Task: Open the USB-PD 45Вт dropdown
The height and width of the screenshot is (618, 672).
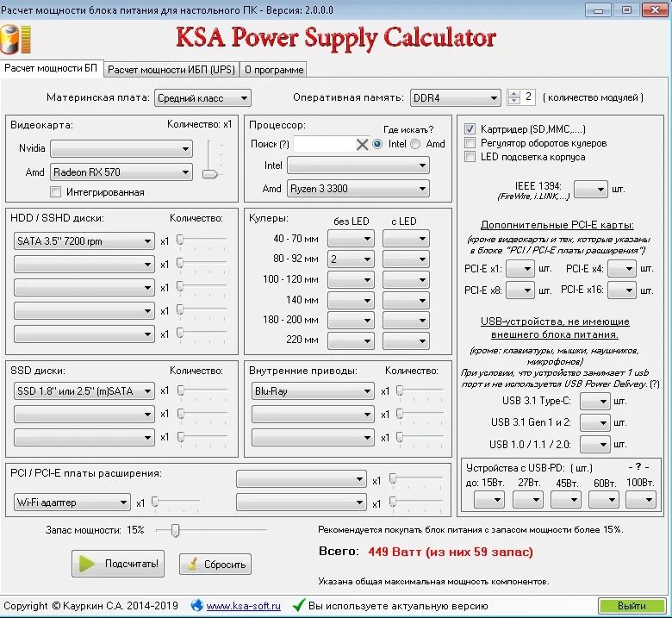Action: coord(566,500)
